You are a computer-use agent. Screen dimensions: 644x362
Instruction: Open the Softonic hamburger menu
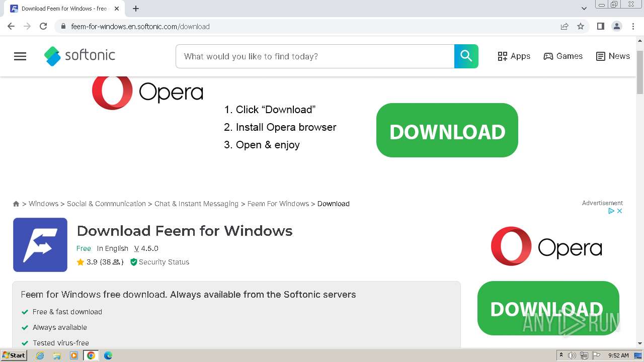(20, 56)
